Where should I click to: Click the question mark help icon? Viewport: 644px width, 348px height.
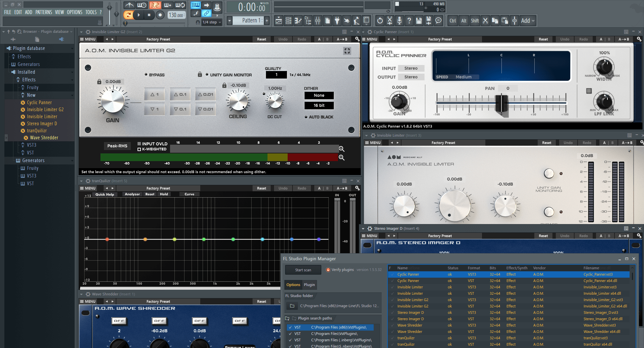(409, 21)
